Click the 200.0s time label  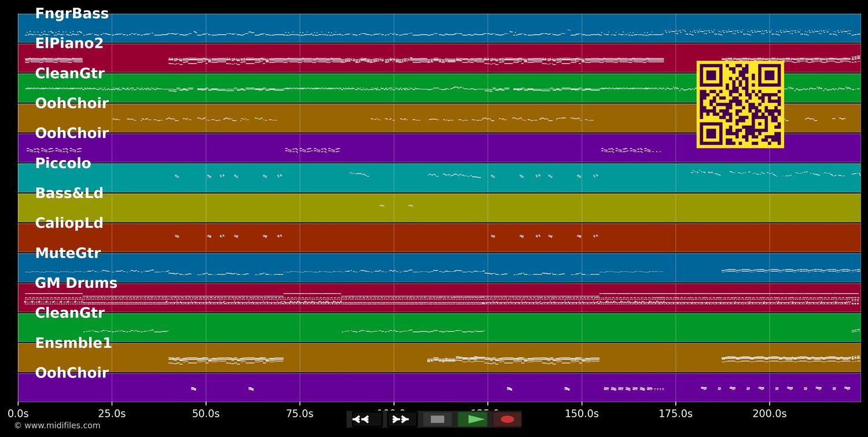click(x=769, y=413)
